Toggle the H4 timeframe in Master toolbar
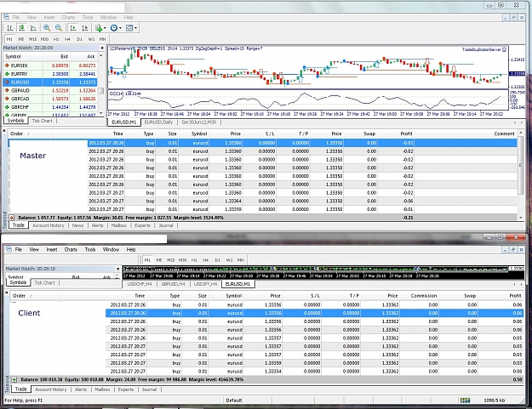The height and width of the screenshot is (409, 532). click(67, 39)
